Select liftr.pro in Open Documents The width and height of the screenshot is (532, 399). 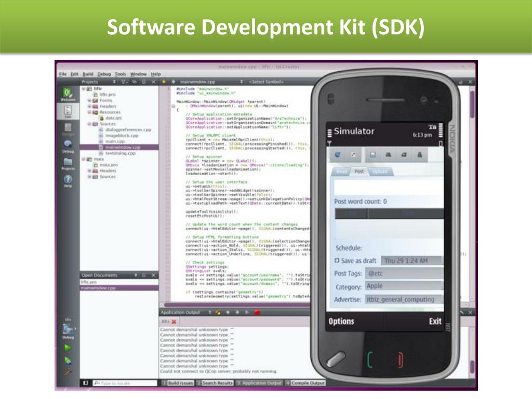coord(89,282)
